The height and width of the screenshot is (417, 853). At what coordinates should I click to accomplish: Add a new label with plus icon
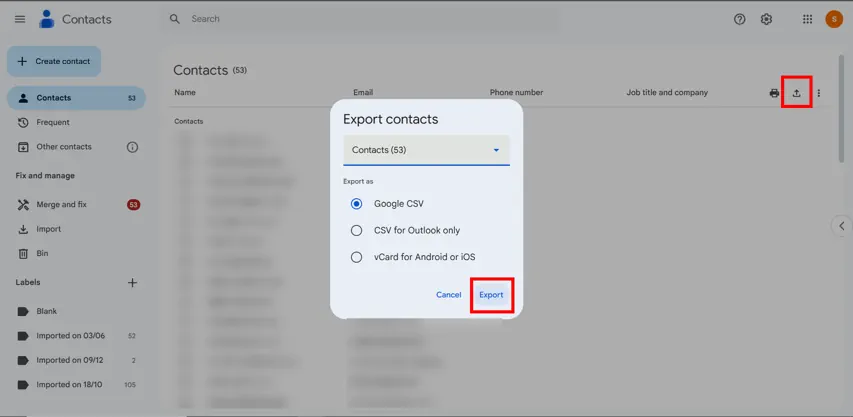pos(132,283)
